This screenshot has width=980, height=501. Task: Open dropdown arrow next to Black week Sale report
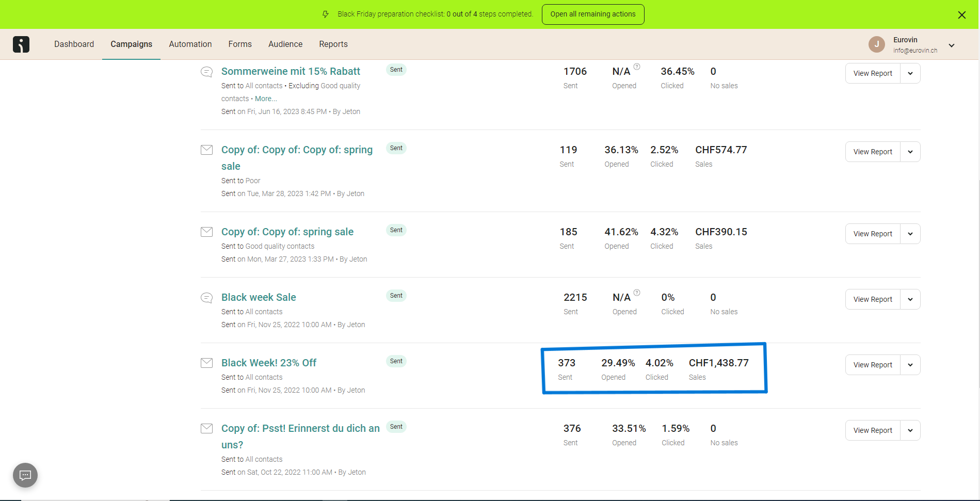pyautogui.click(x=910, y=299)
